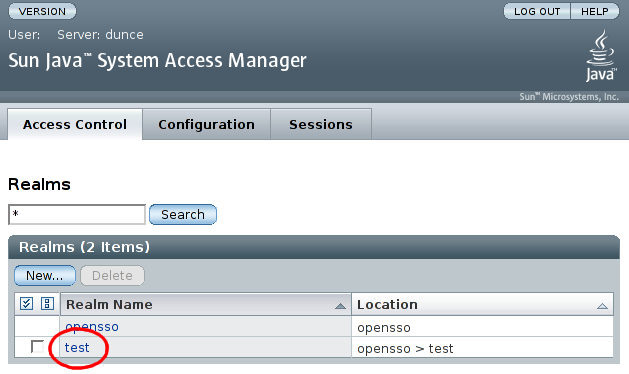Switch to the Configuration tab

(206, 124)
